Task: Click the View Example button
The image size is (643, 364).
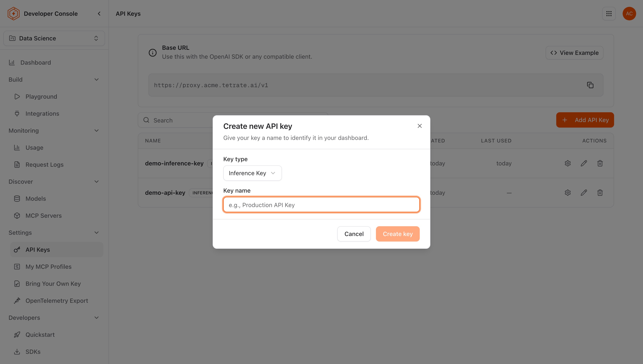Action: (x=574, y=53)
